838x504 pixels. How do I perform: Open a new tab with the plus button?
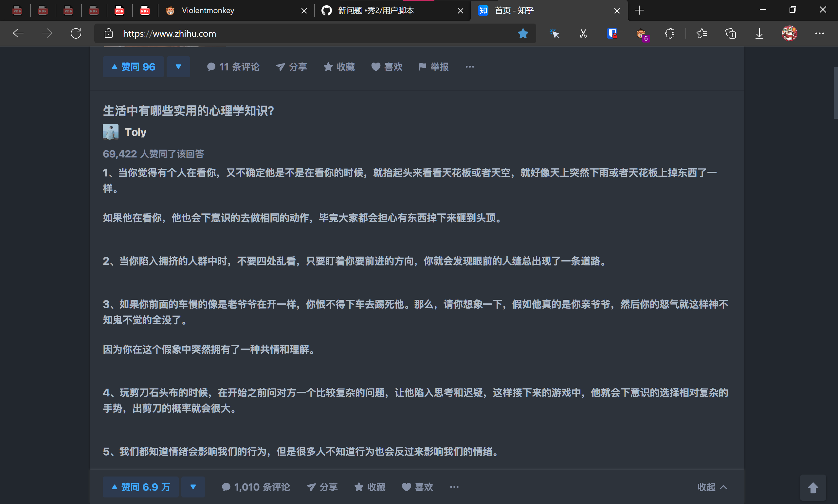(639, 10)
